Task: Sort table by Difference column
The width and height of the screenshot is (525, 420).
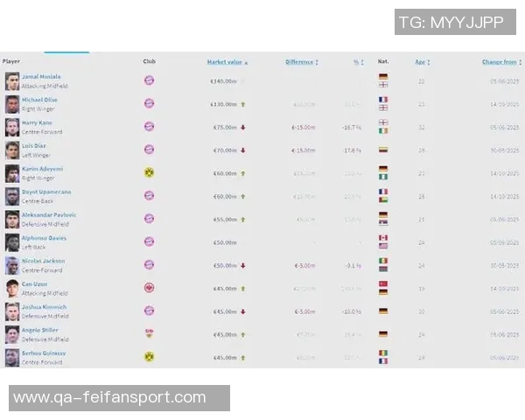Action: (300, 62)
